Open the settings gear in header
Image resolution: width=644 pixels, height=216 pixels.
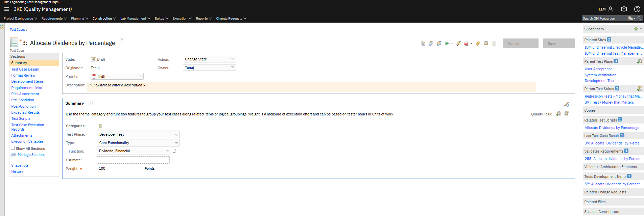(624, 9)
